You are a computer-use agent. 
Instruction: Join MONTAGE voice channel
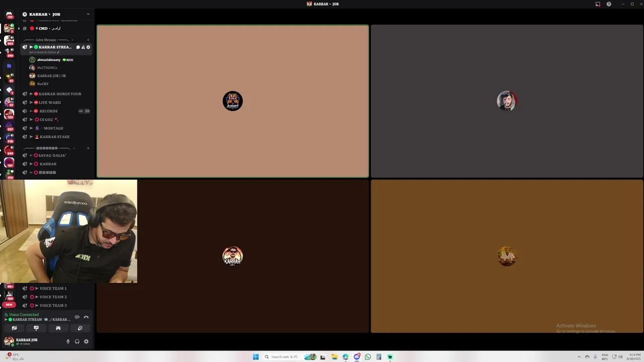[x=56, y=128]
